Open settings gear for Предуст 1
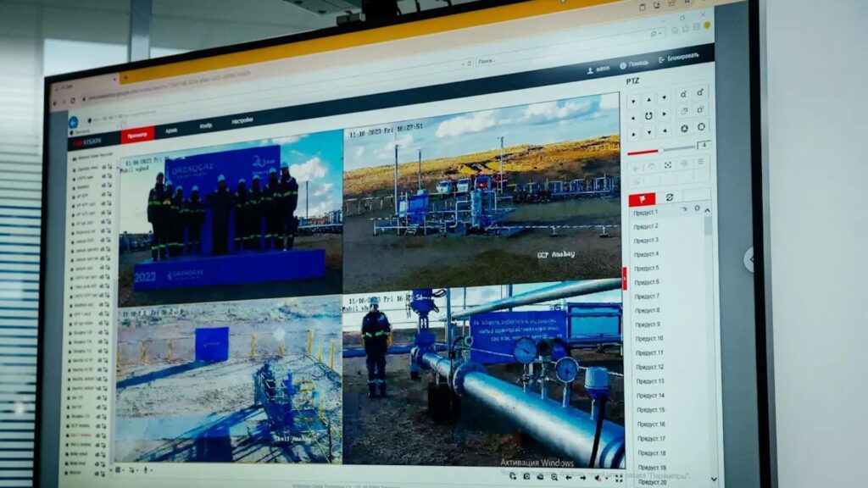Image resolution: width=868 pixels, height=488 pixels. (697, 208)
